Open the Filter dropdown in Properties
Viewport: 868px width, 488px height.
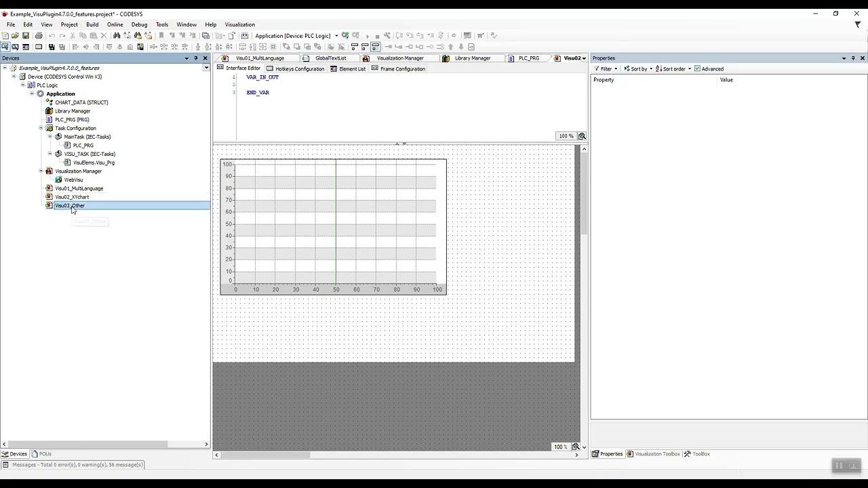click(x=606, y=68)
